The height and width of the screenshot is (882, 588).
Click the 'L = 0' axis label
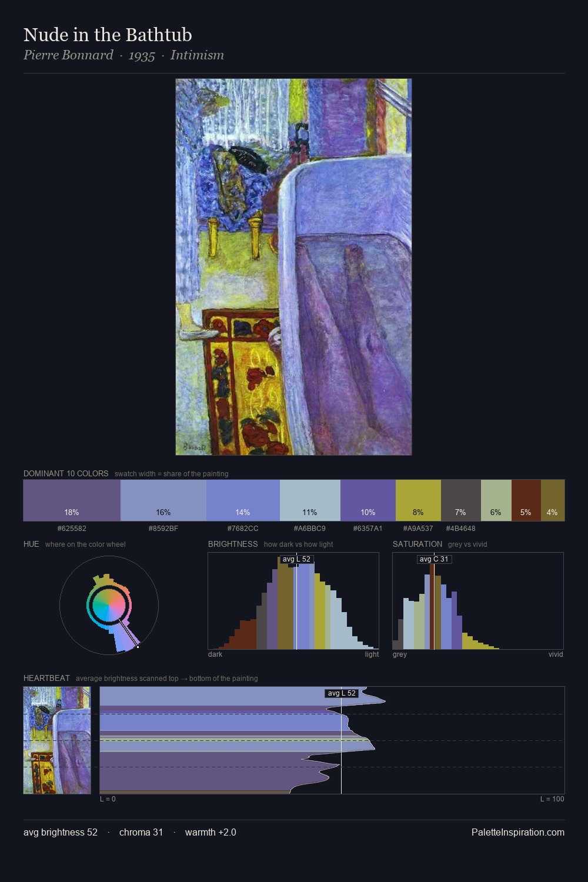coord(108,799)
